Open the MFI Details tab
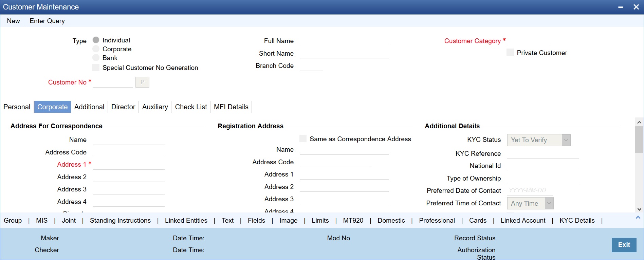644x260 pixels. click(231, 107)
